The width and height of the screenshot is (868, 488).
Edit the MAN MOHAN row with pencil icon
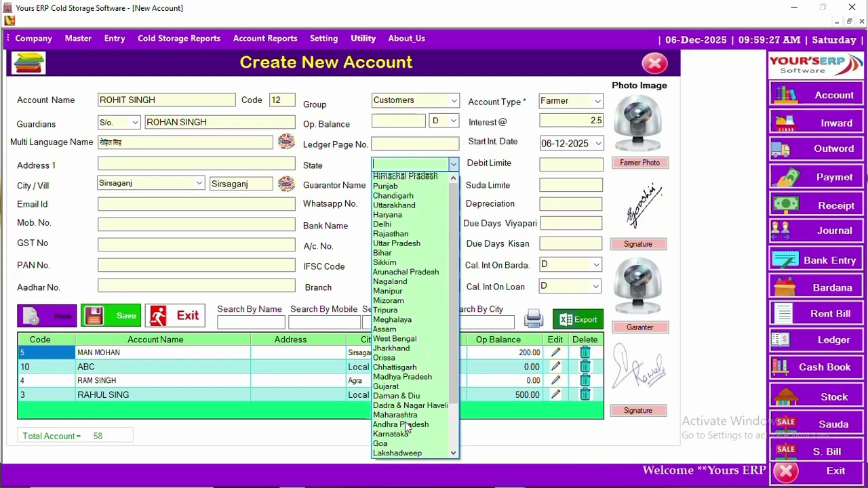point(555,352)
